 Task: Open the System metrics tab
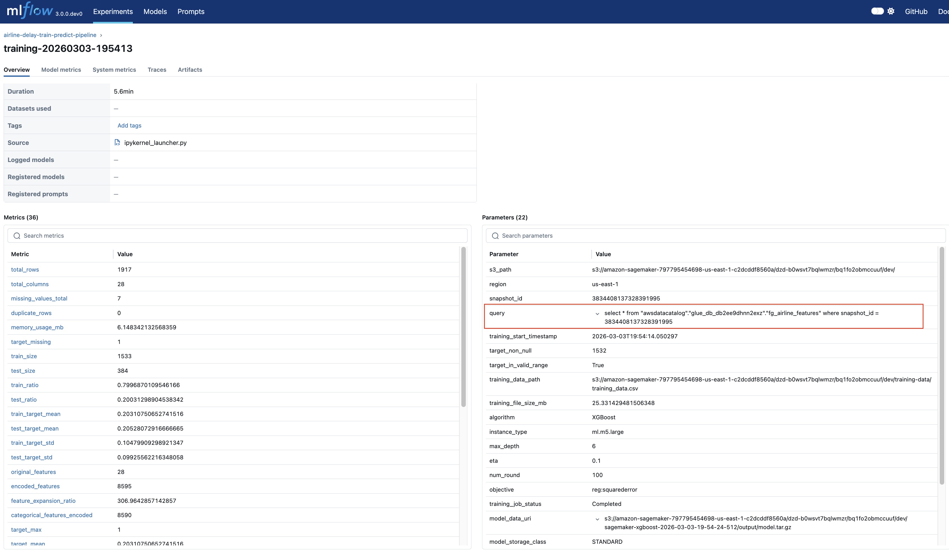pyautogui.click(x=114, y=70)
